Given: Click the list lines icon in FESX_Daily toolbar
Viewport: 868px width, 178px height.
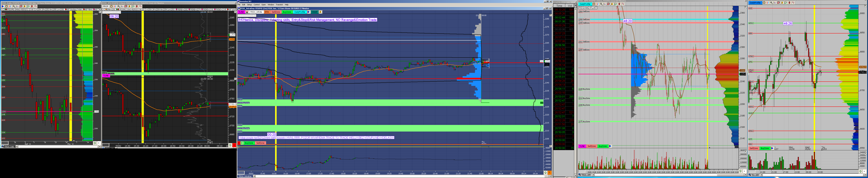Looking at the screenshot, I should pos(18,6).
